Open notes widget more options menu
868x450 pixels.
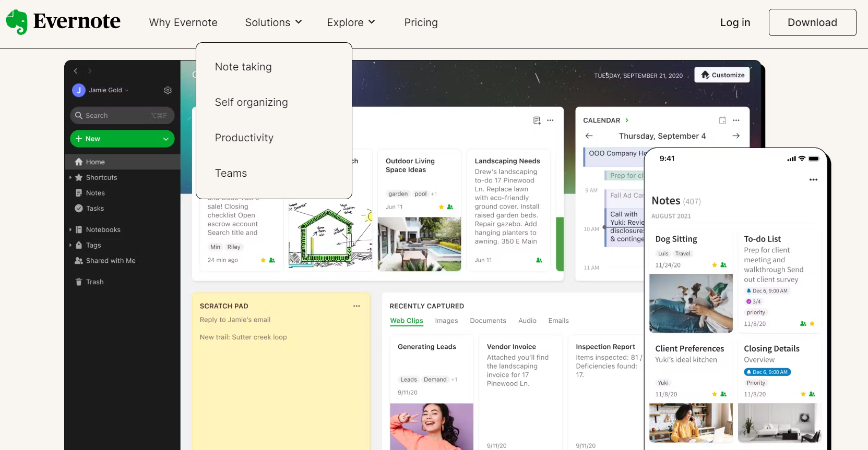(550, 120)
